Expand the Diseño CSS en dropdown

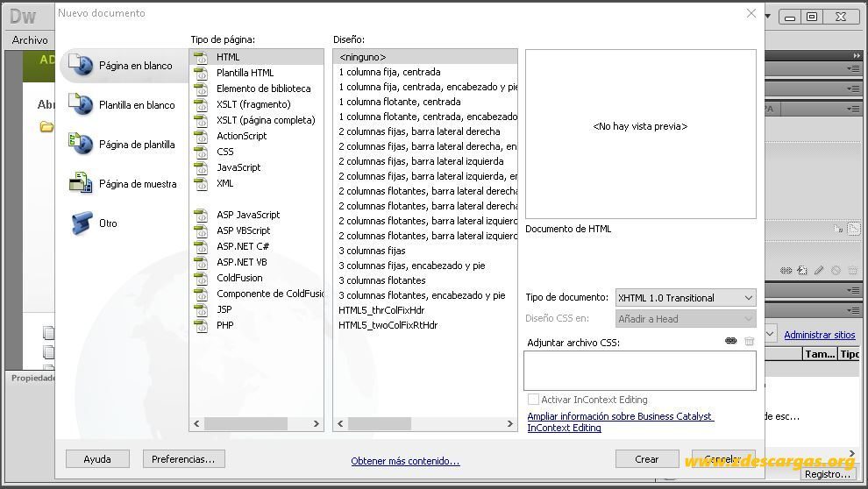(686, 319)
